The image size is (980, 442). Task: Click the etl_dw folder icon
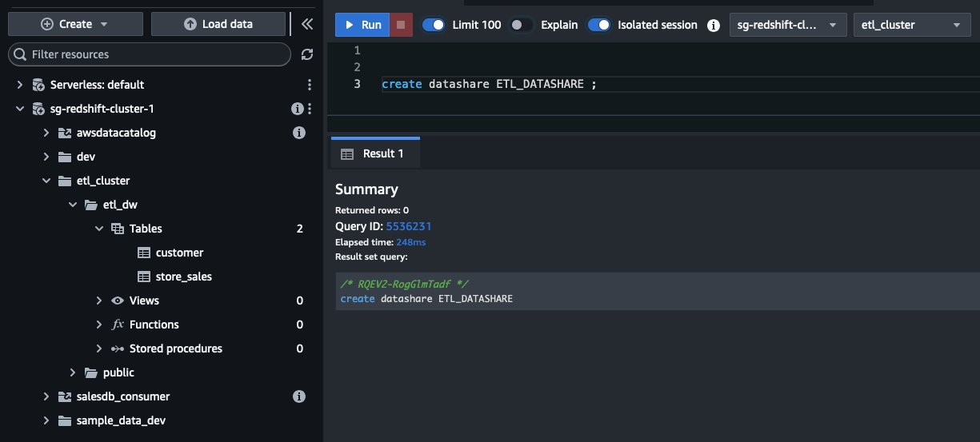[91, 205]
